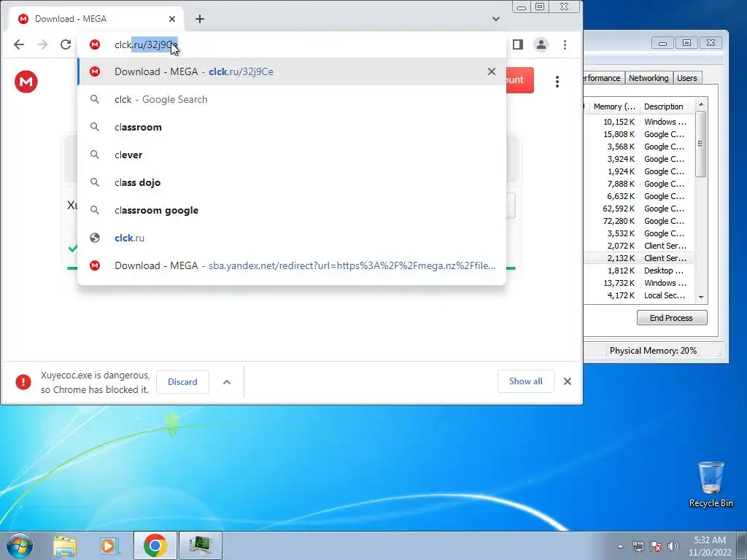
Task: Click the Task Manager scrollbar down arrow
Action: coord(700,297)
